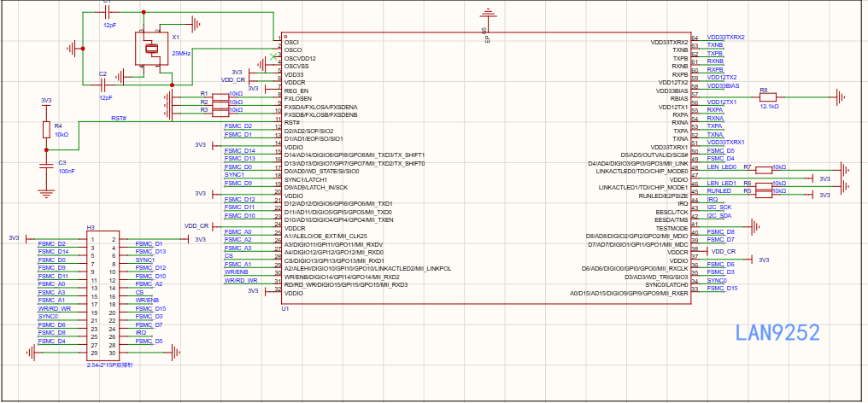Select resistor R2 symbol
Image resolution: width=868 pixels, height=403 pixels.
point(220,105)
